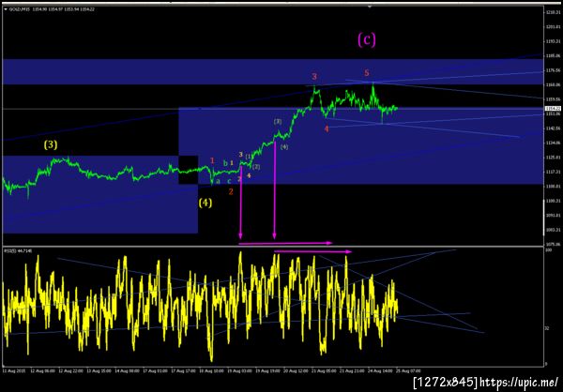Select the red 2 label beside yellow (4)
The image size is (563, 392).
coord(231,191)
